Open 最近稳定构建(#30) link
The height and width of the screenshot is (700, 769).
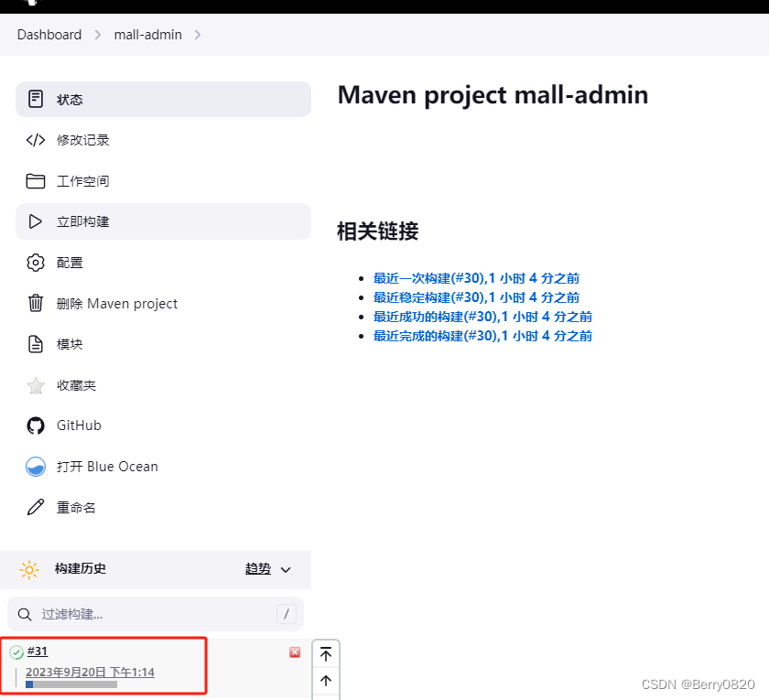pos(476,297)
